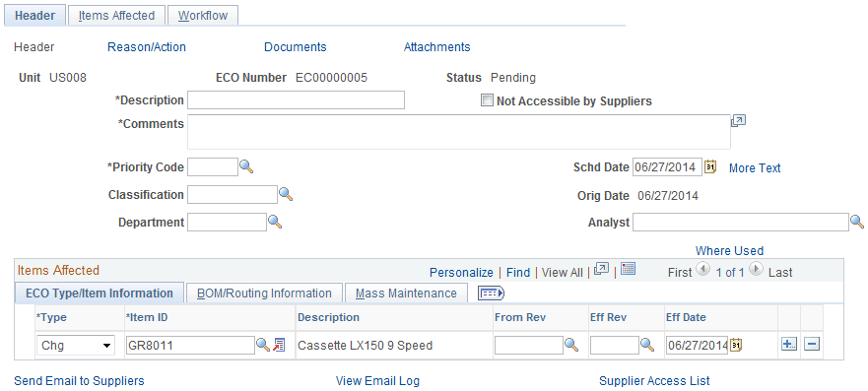This screenshot has width=868, height=391.
Task: Select the Orig Date value 06/27/2014
Action: [x=668, y=196]
